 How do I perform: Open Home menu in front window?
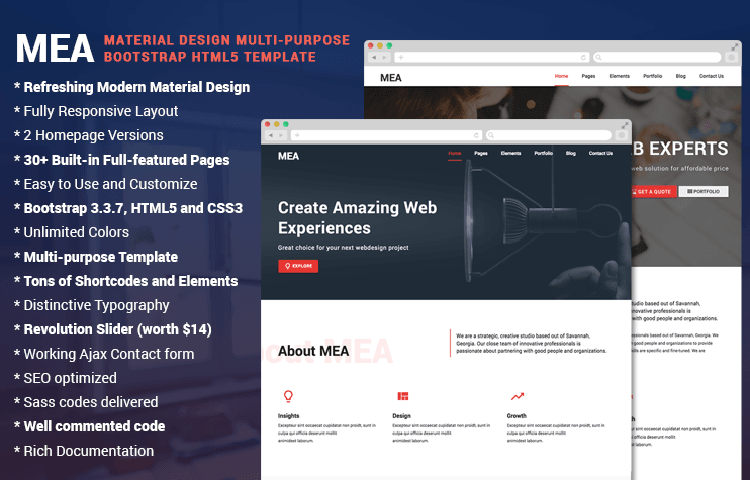(455, 153)
